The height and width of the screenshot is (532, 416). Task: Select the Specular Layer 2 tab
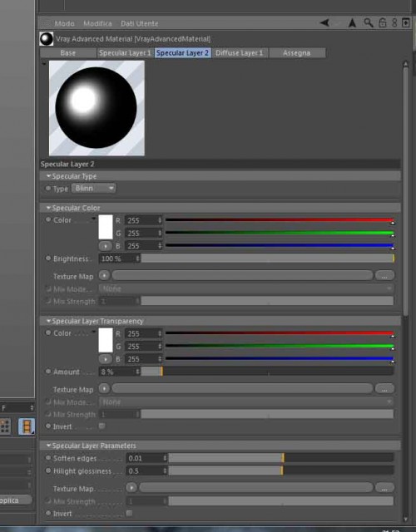183,53
